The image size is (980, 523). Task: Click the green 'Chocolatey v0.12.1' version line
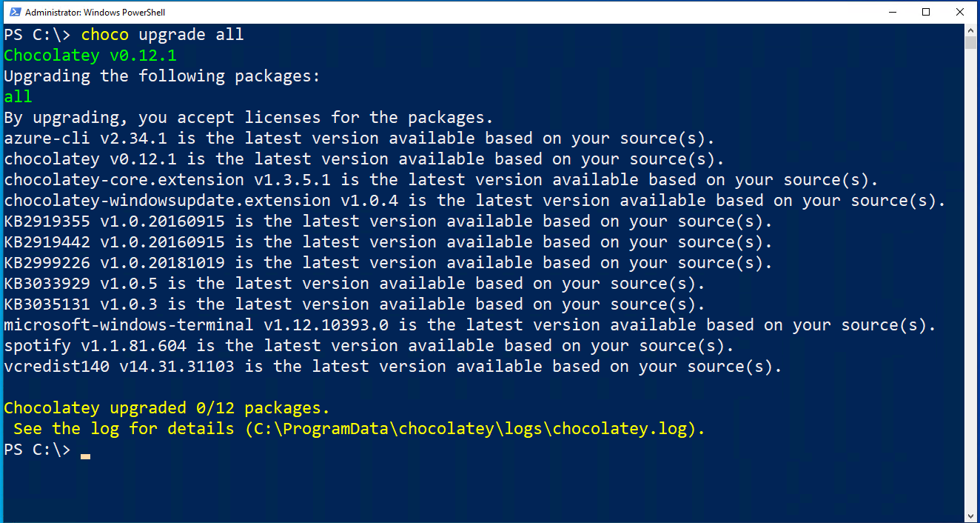coord(89,55)
